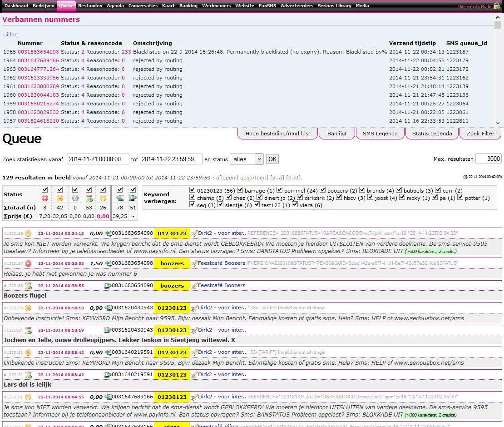Screen dimensions: 504x427
Task: Click the sad orange smiley status icon
Action: 60,198
